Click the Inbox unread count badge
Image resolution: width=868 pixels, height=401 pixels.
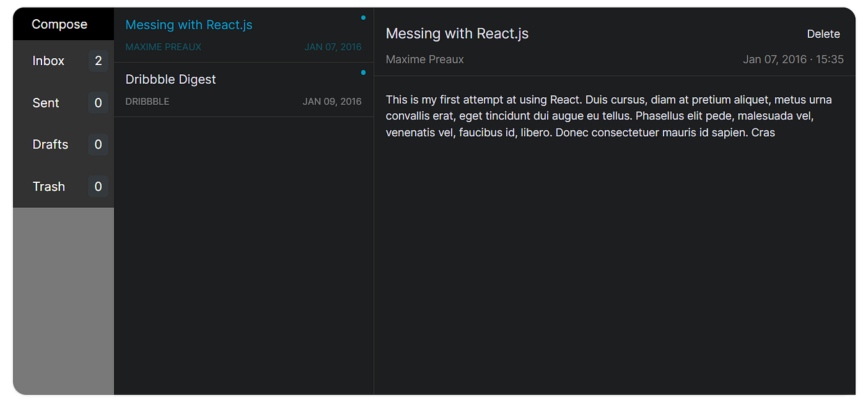98,61
